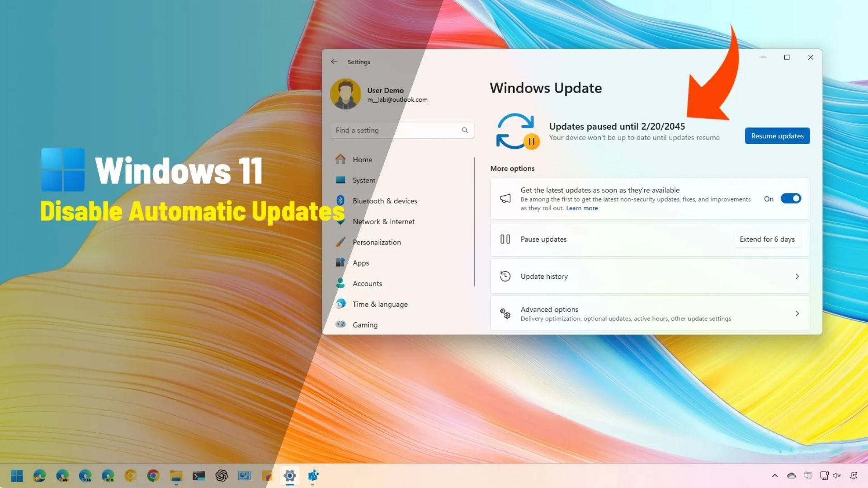Open Terminal from the taskbar

coord(199,476)
